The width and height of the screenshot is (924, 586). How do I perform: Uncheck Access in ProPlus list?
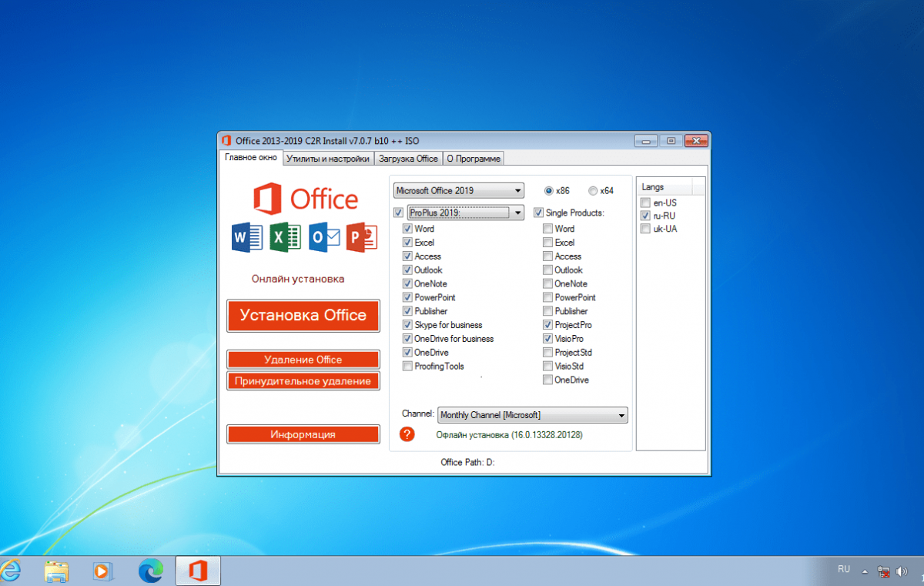tap(407, 256)
